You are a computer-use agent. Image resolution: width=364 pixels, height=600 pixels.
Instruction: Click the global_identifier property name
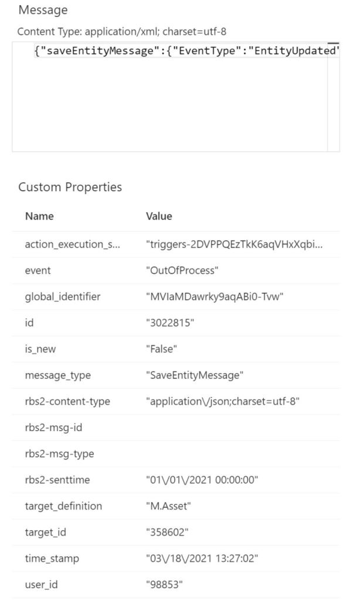click(62, 296)
